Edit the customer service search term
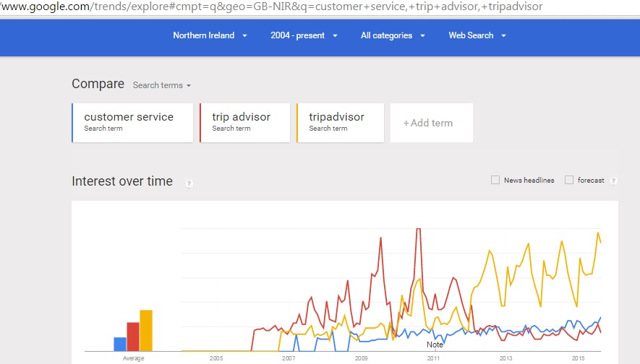The image size is (640, 364). pos(132,123)
